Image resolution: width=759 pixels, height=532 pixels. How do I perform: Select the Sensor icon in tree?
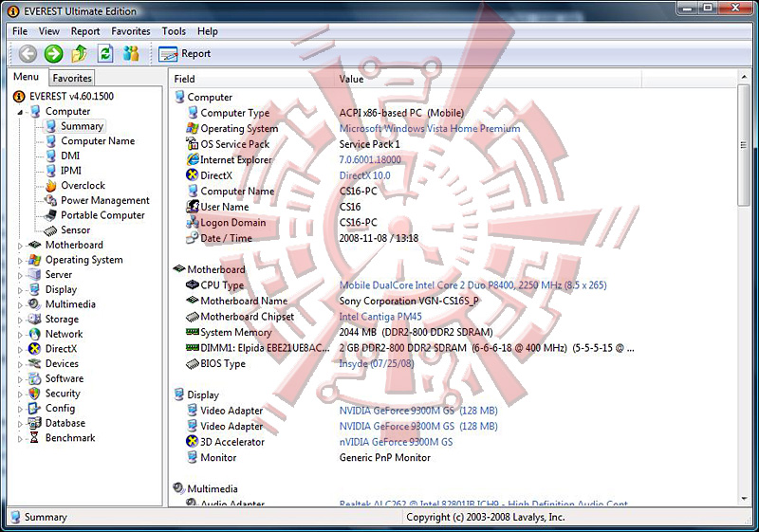click(50, 230)
